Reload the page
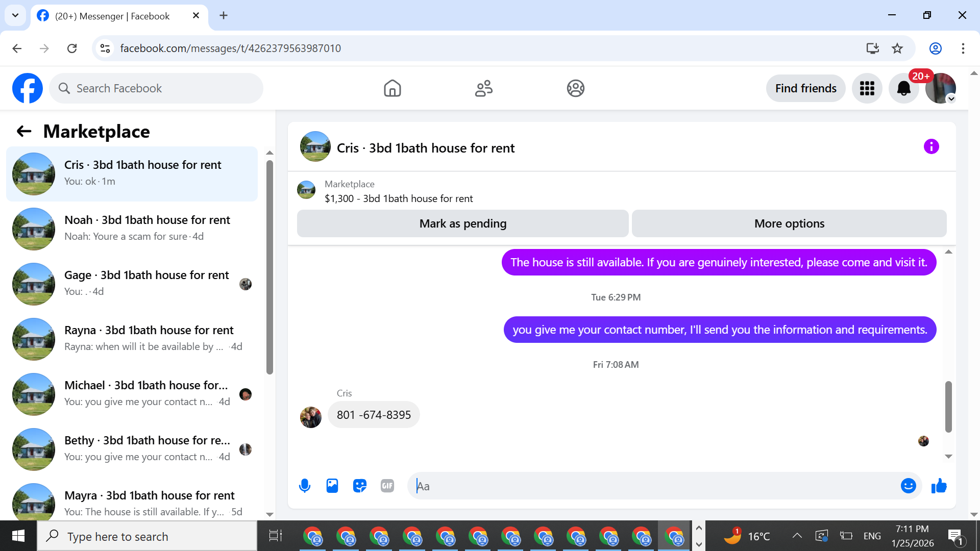The width and height of the screenshot is (980, 551). click(x=72, y=48)
